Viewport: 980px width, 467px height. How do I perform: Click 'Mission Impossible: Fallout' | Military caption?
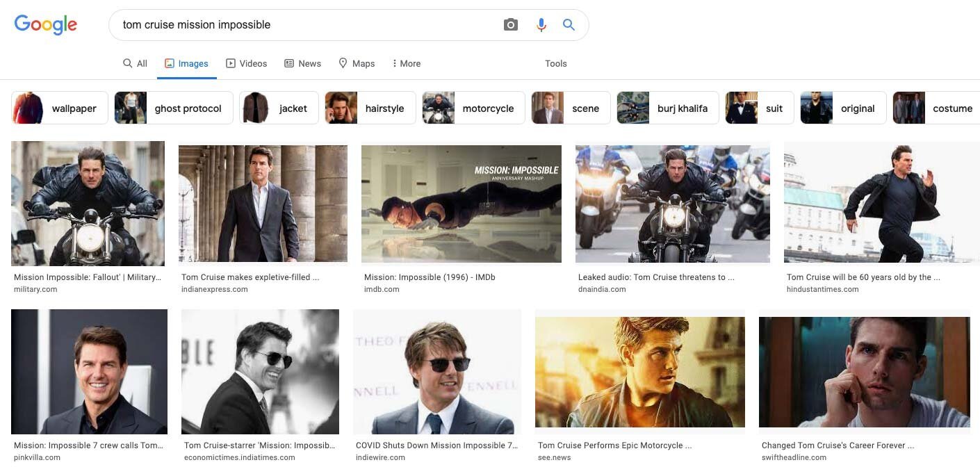pyautogui.click(x=88, y=277)
